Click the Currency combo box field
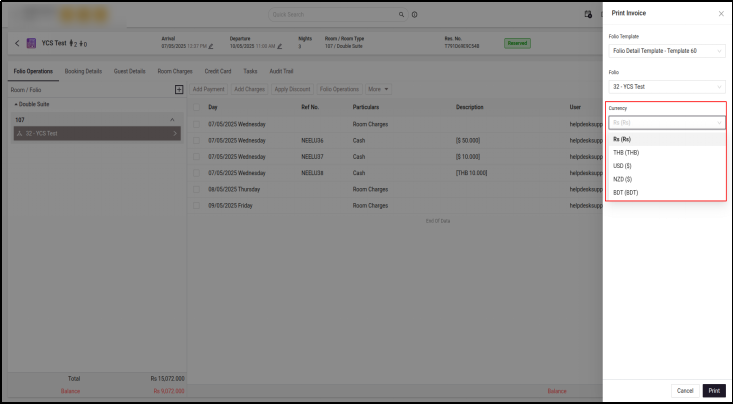733x404 pixels. [x=667, y=123]
